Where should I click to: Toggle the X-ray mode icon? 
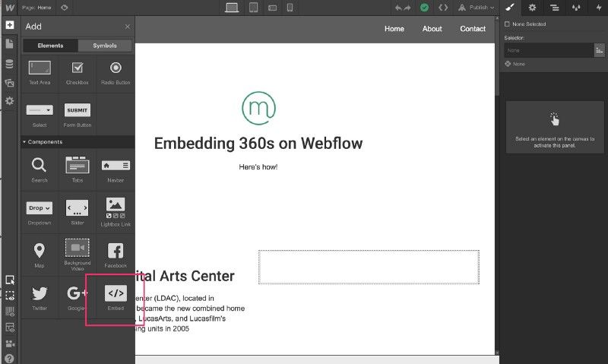[10, 328]
